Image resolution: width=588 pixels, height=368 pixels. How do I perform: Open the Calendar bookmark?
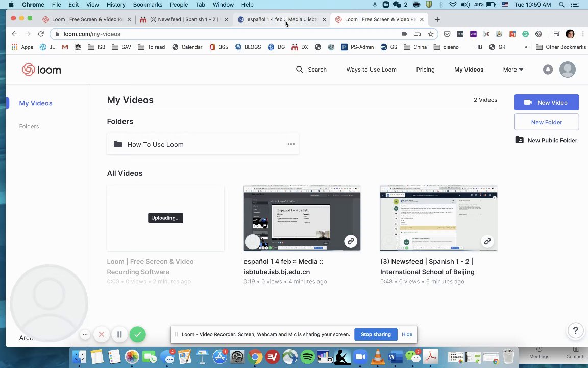coord(187,47)
